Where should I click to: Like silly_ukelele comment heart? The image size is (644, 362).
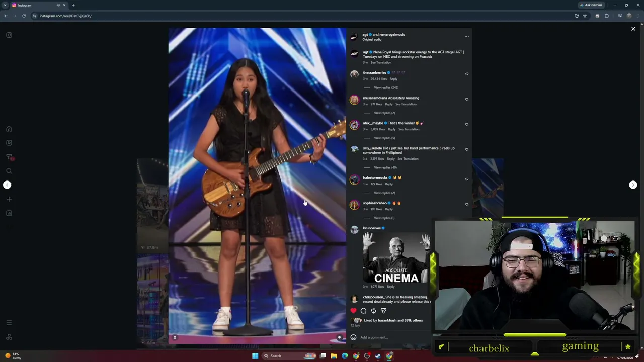click(x=467, y=149)
